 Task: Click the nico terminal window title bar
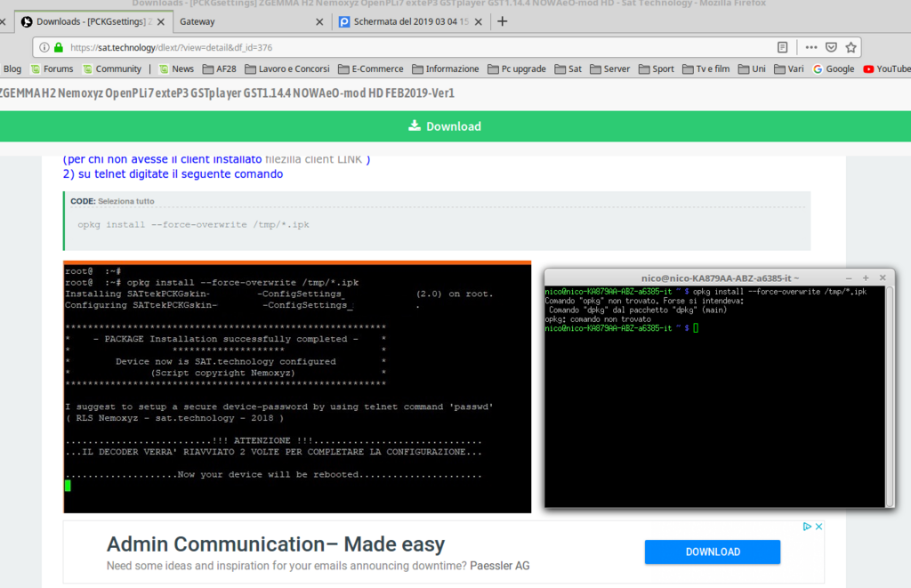pos(720,278)
